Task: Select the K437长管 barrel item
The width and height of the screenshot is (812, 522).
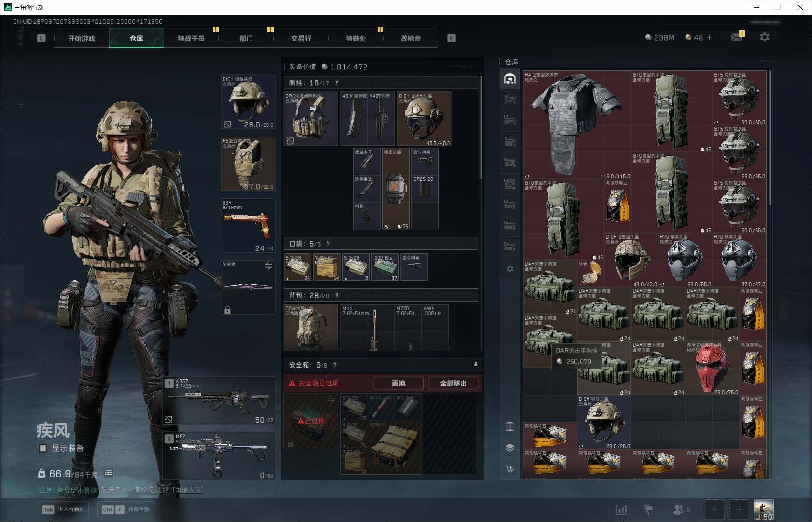Action: [381, 119]
